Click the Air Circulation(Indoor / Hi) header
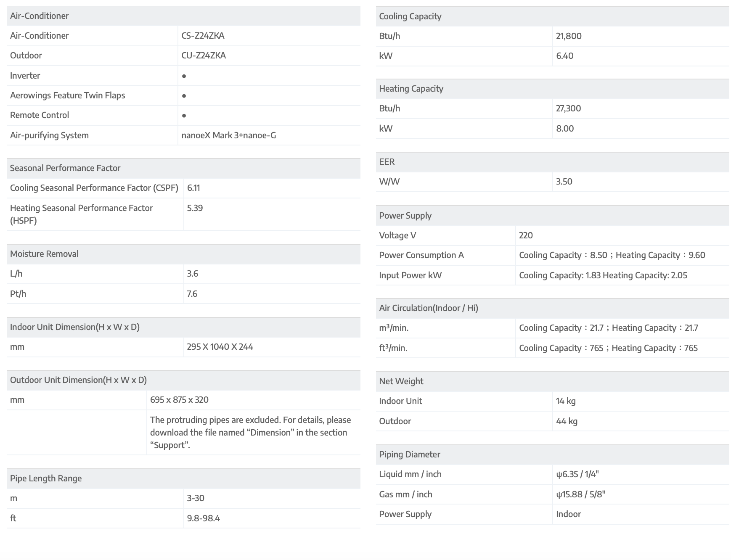The width and height of the screenshot is (731, 560). 428,308
